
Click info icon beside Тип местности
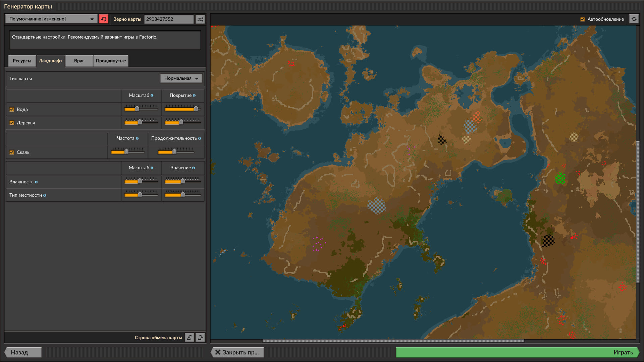pos(45,195)
